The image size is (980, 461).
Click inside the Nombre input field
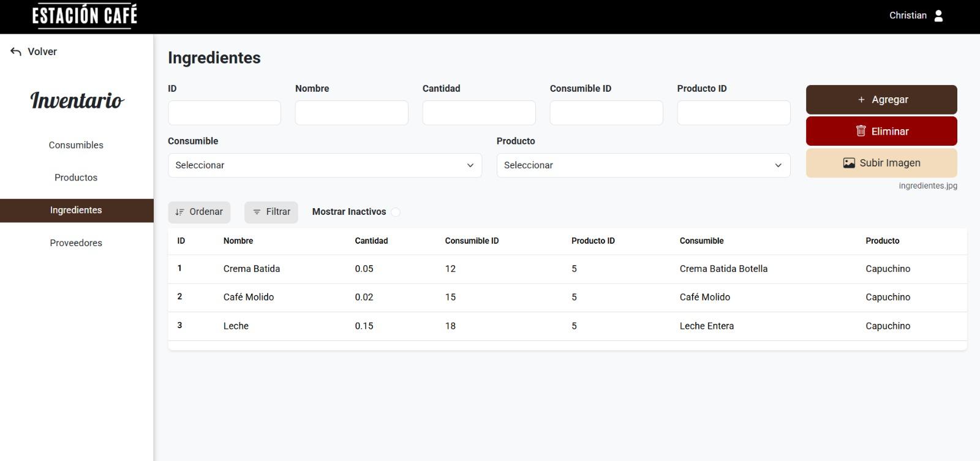point(352,113)
